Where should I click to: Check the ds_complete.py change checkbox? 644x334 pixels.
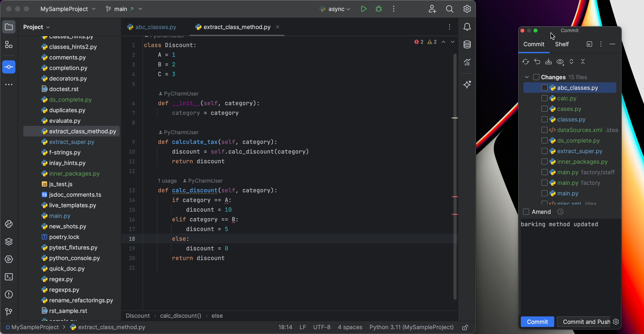[x=545, y=141]
